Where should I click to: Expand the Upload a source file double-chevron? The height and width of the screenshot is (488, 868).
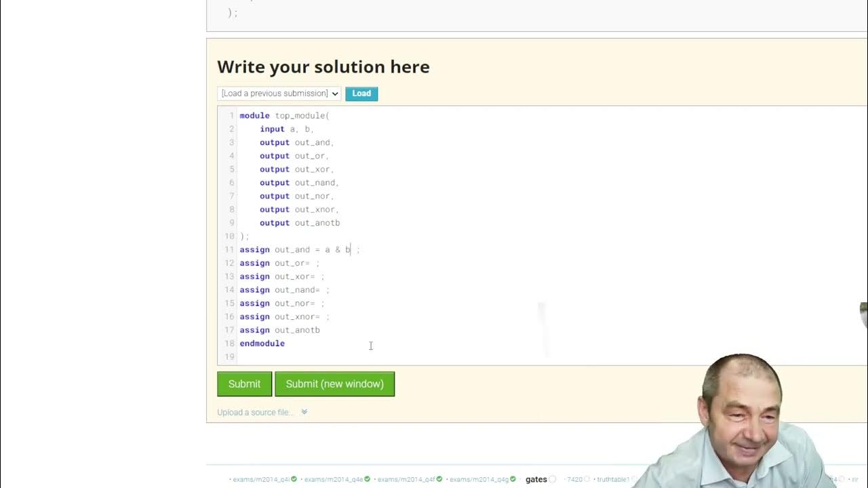(x=304, y=412)
